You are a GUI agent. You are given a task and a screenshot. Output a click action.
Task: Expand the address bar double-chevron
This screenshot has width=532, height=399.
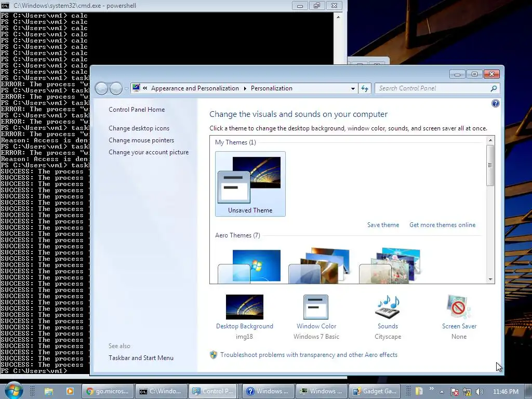(145, 88)
